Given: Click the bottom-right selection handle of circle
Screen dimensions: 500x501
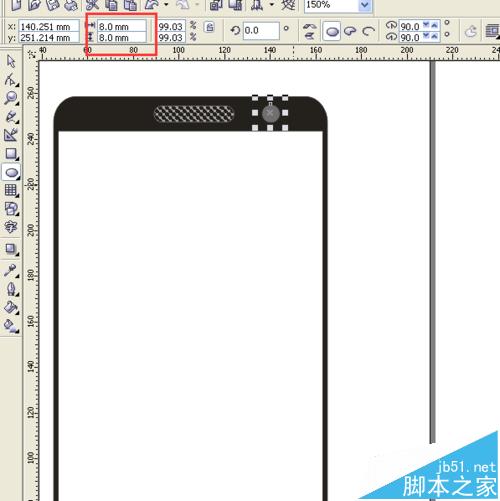Looking at the screenshot, I should point(285,128).
